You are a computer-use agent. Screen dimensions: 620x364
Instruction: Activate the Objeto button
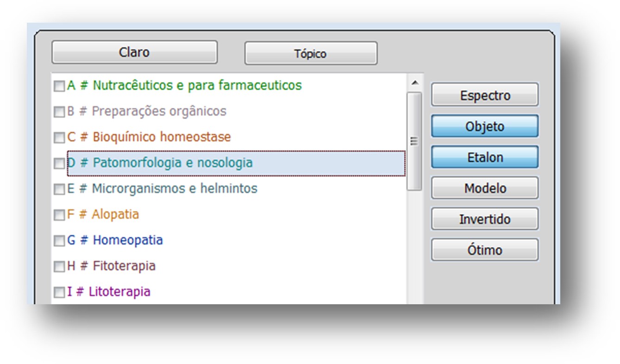(x=485, y=126)
